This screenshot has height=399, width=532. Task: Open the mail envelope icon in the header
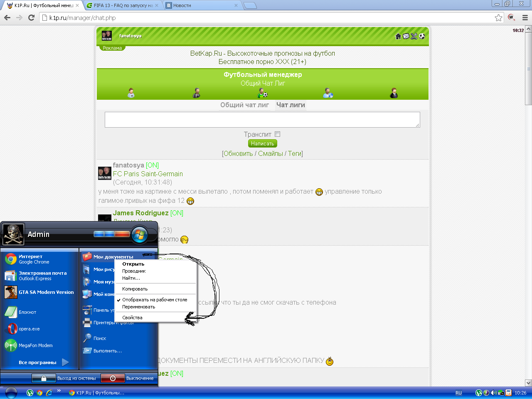point(406,36)
